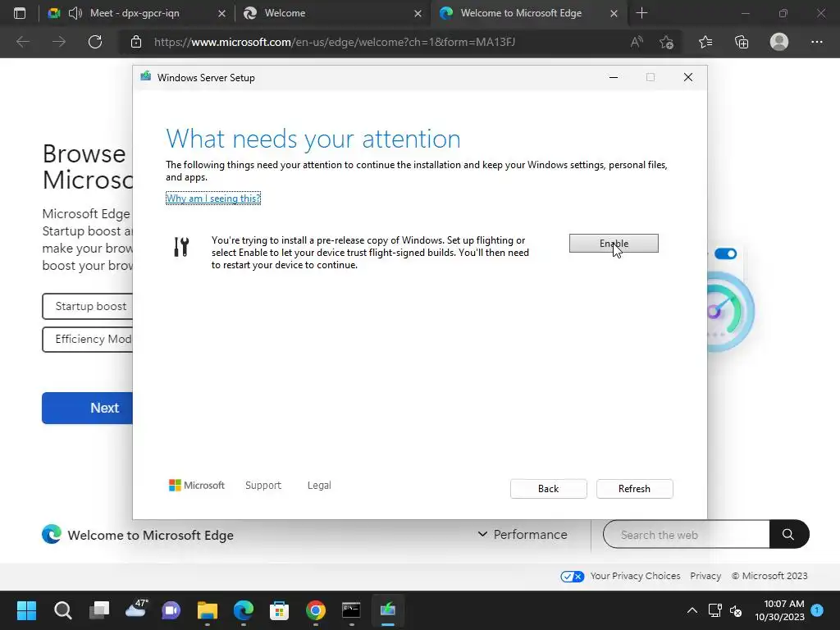
Task: Open the network status tray icon
Action: click(x=714, y=610)
